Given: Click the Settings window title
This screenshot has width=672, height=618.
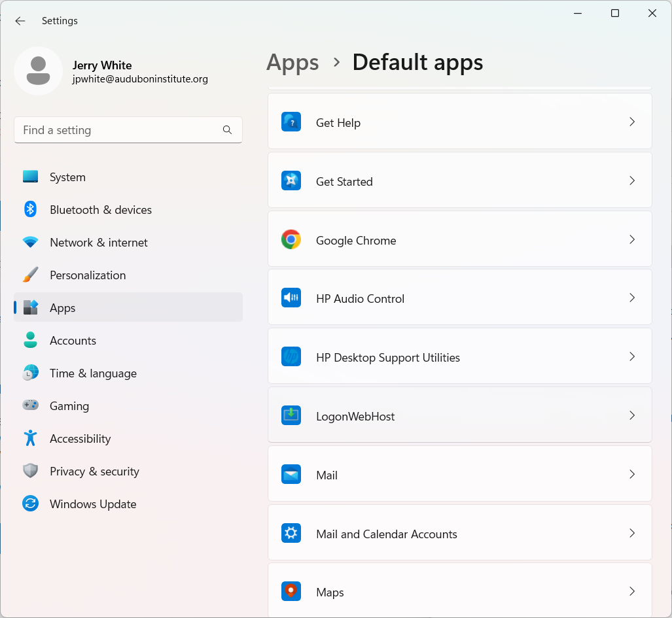Looking at the screenshot, I should pos(60,21).
